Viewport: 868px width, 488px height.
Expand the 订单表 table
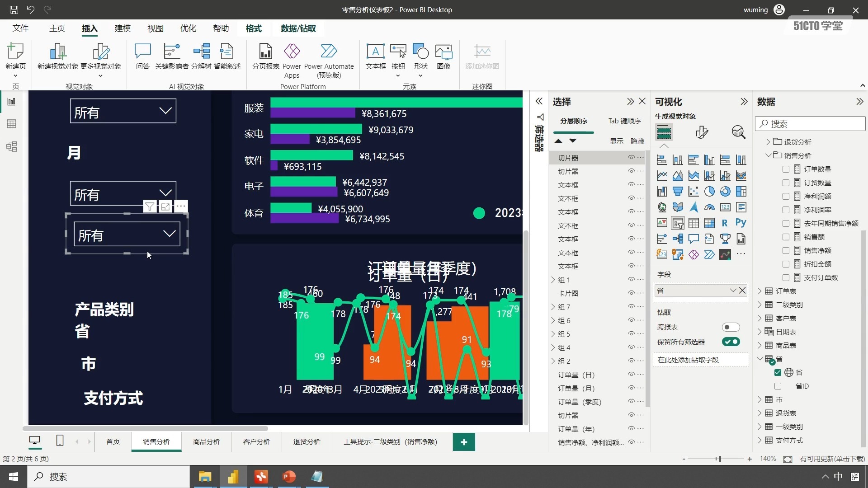pos(759,291)
